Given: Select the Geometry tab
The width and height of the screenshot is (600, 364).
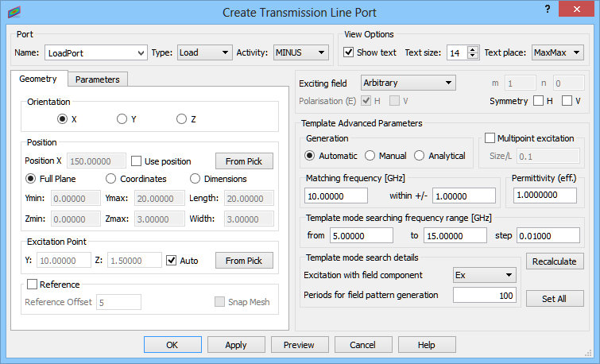Looking at the screenshot, I should click(38, 79).
